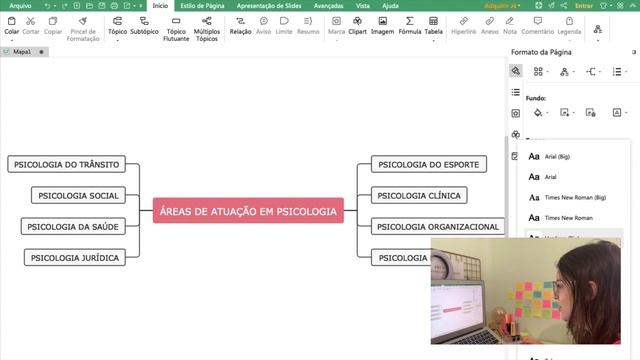Select the PSICOLOGIA SOCIAL node
Image resolution: width=640 pixels, height=360 pixels.
click(78, 196)
